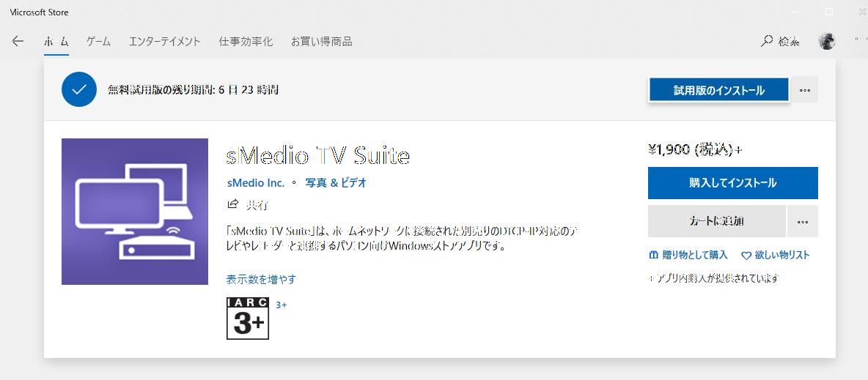
Task: Open the エンターテイメント tab
Action: pyautogui.click(x=164, y=42)
